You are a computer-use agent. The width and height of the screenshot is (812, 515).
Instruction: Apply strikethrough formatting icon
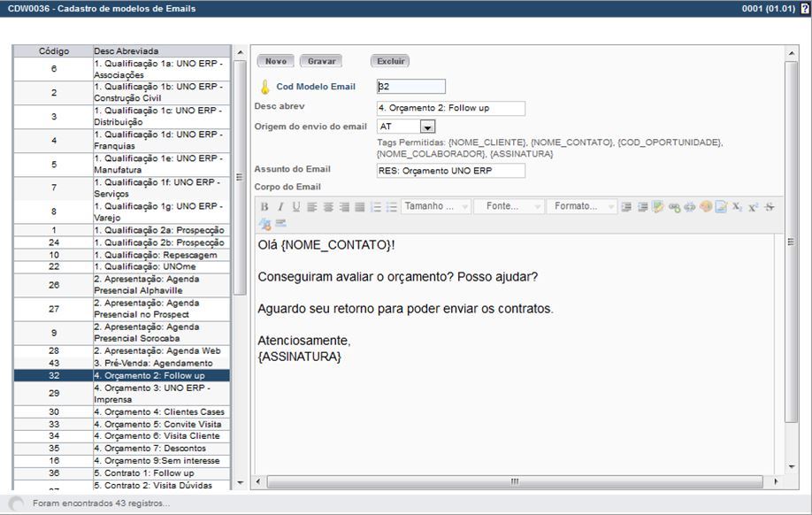click(x=769, y=207)
